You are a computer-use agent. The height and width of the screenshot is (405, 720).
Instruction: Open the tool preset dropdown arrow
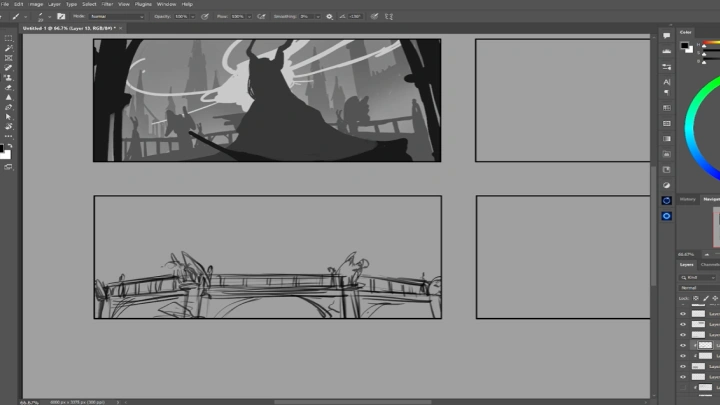click(x=25, y=17)
